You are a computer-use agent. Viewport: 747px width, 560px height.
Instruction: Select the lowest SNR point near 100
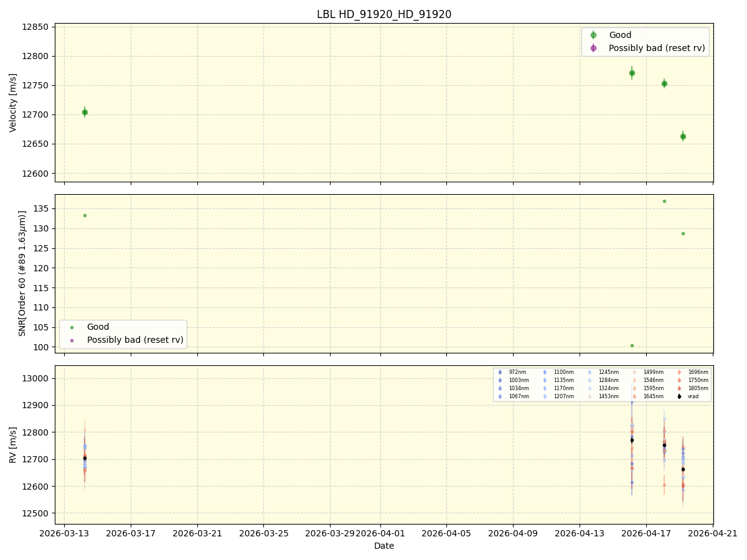(632, 345)
